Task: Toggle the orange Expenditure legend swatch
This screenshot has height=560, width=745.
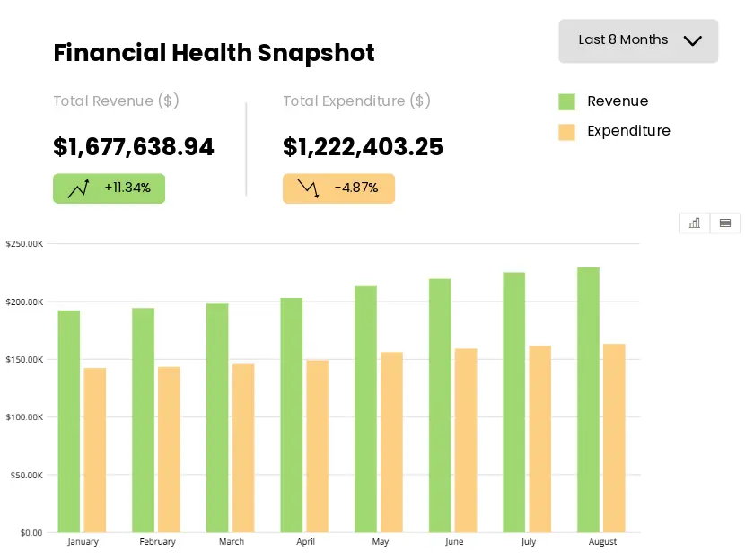Action: pyautogui.click(x=566, y=132)
